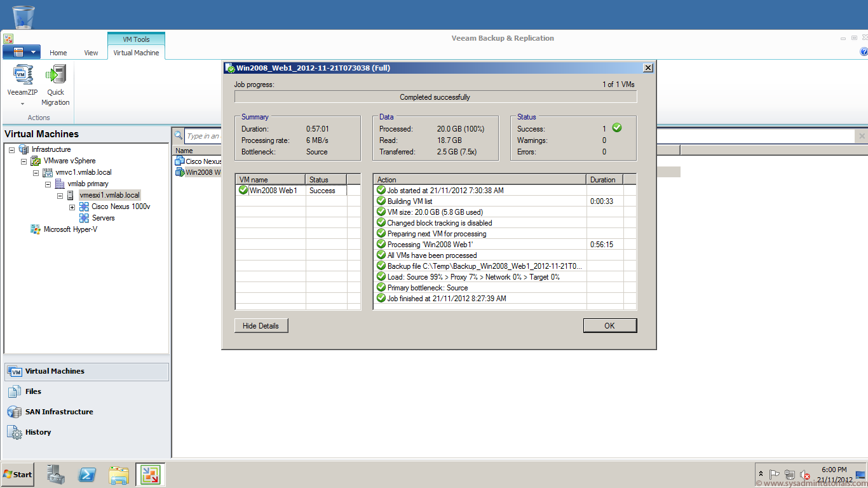Collapse the vmesxi1.vmlab.local node
Viewport: 868px width, 488px height.
[60, 195]
